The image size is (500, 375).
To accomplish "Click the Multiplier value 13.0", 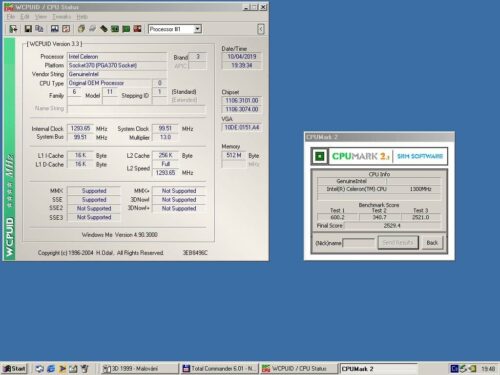I will 165,137.
